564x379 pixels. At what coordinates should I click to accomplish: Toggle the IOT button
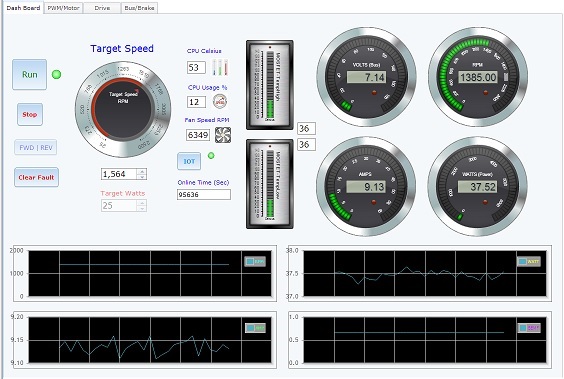(189, 161)
